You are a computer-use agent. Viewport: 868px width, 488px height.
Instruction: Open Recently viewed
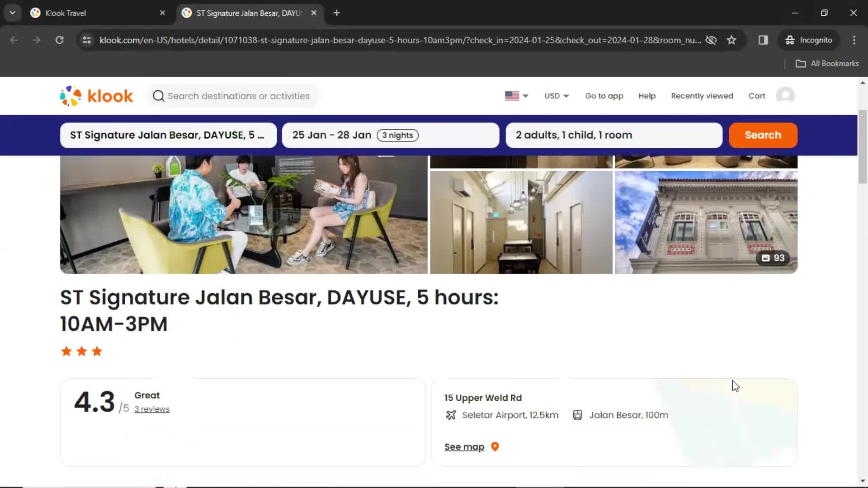click(x=702, y=96)
